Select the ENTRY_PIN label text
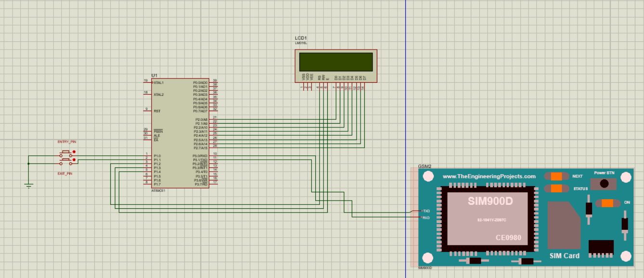 point(67,142)
